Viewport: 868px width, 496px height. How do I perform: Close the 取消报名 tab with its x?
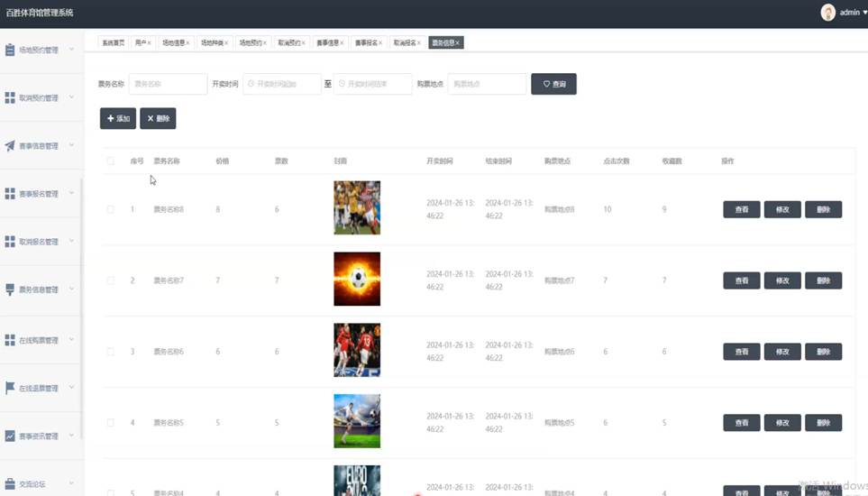coord(419,42)
